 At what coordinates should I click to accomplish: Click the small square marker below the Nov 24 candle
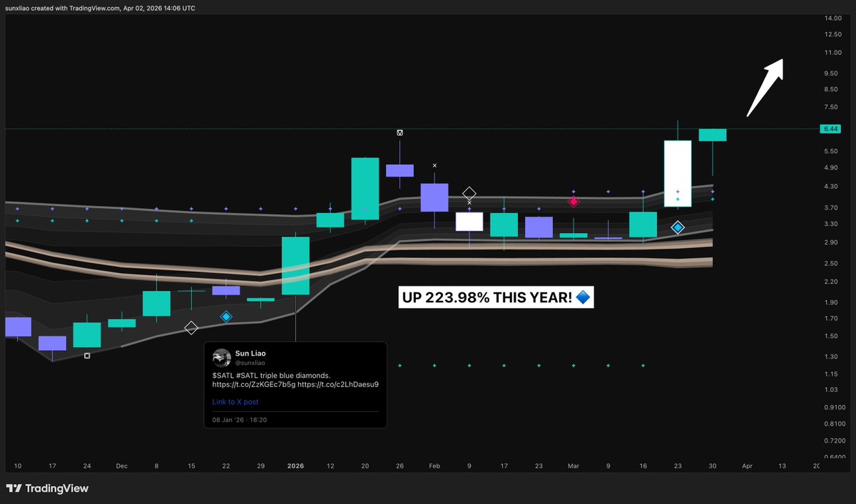coord(87,355)
